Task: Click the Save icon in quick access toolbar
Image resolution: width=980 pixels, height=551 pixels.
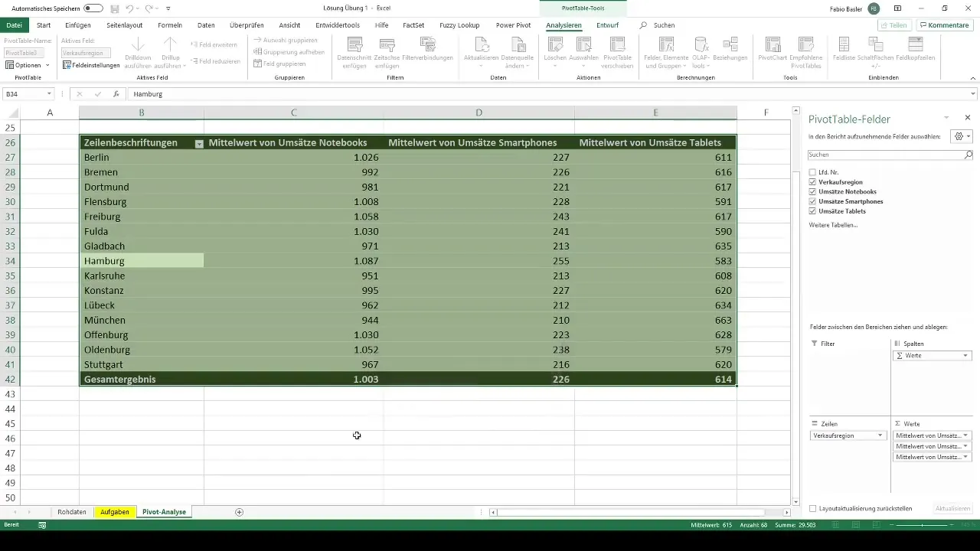Action: (x=115, y=8)
